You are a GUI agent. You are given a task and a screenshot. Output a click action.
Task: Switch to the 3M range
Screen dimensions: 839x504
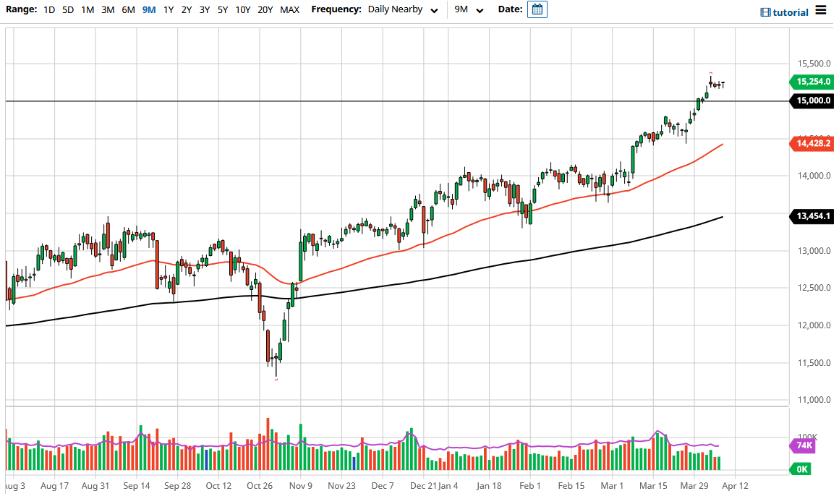[108, 10]
